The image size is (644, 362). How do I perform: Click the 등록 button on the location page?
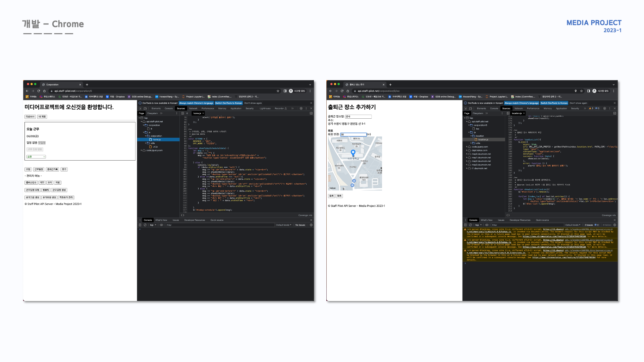(331, 195)
